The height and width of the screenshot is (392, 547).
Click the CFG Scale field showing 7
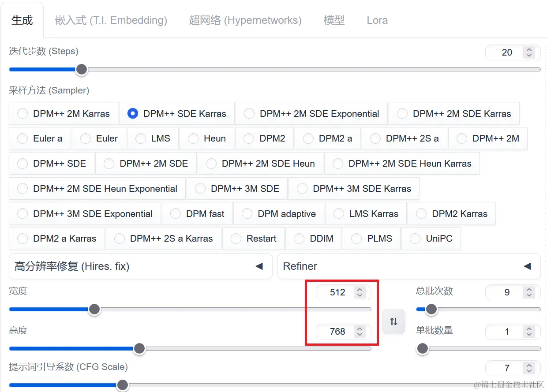[513, 368]
